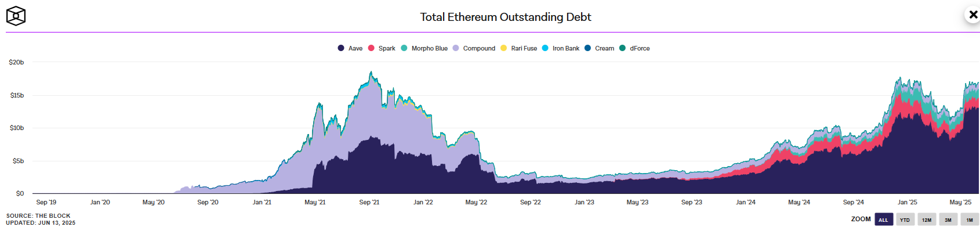Choose the 1M zoom option
The image size is (980, 234).
970,219
